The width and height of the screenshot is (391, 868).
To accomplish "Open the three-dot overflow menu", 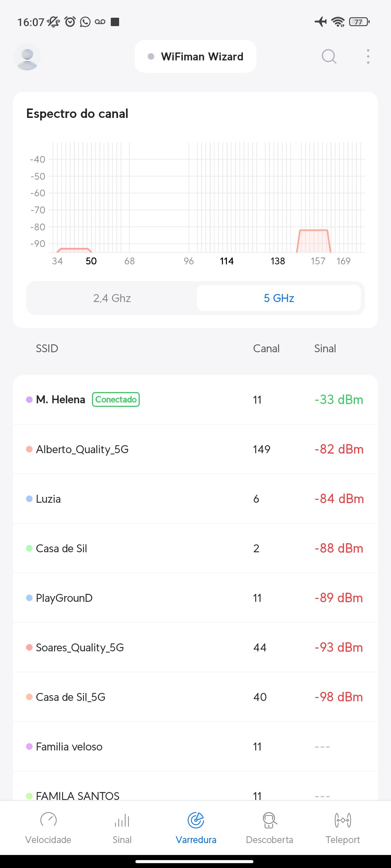I will pos(368,56).
